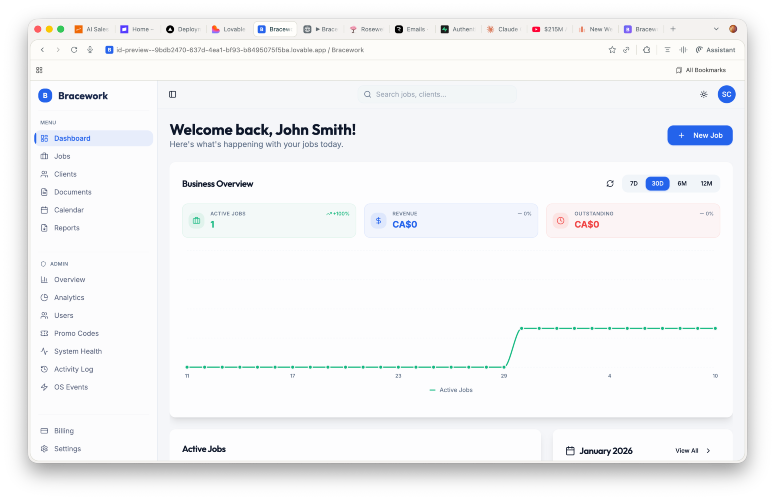
Task: Click View All on the calendar card
Action: click(x=687, y=451)
